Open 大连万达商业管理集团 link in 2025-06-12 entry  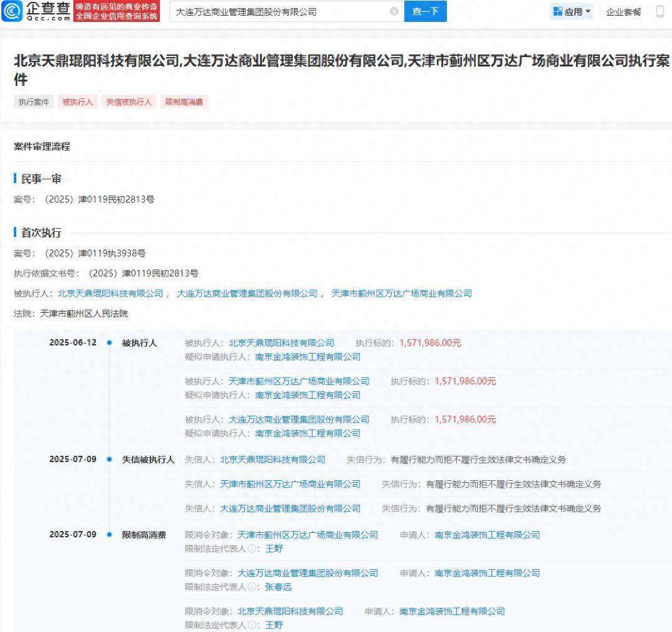click(299, 419)
